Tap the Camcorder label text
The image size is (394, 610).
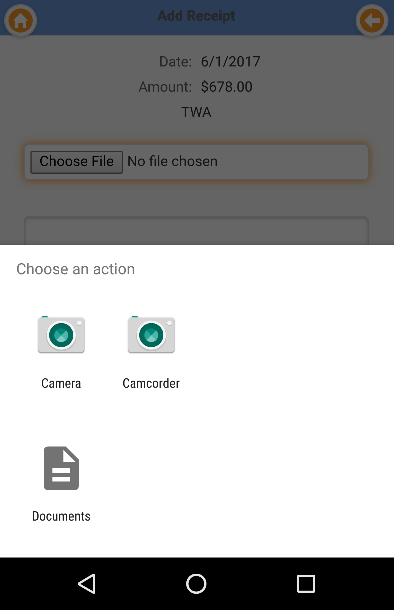(151, 383)
